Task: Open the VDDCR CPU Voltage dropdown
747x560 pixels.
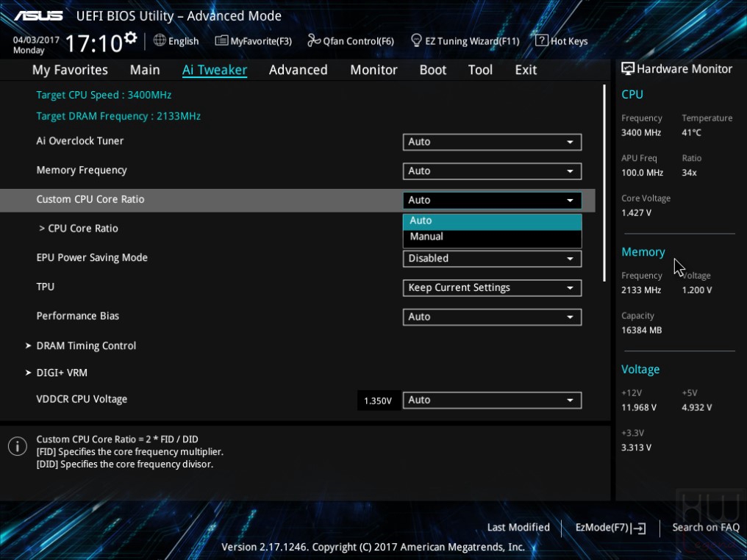Action: pos(492,400)
